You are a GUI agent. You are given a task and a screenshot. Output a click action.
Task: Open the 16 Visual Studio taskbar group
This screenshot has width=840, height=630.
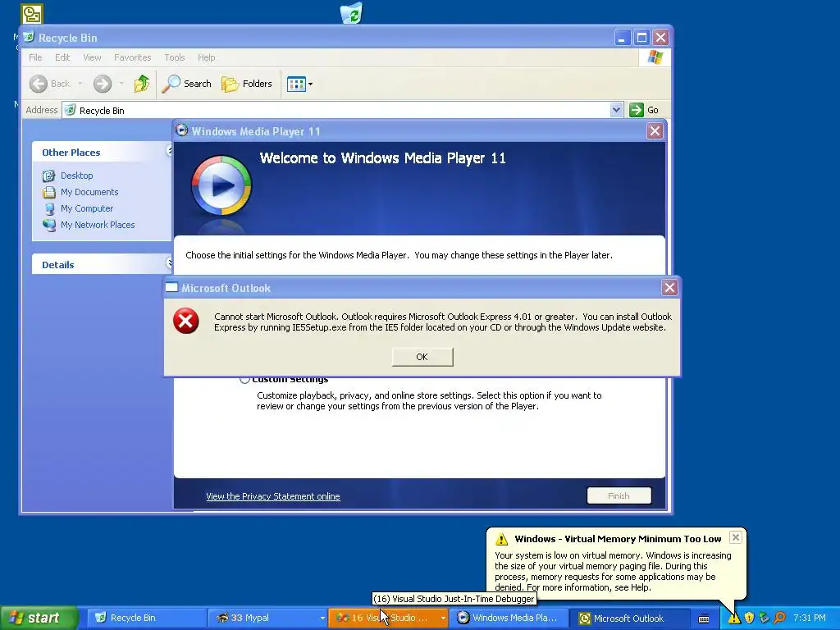click(388, 618)
